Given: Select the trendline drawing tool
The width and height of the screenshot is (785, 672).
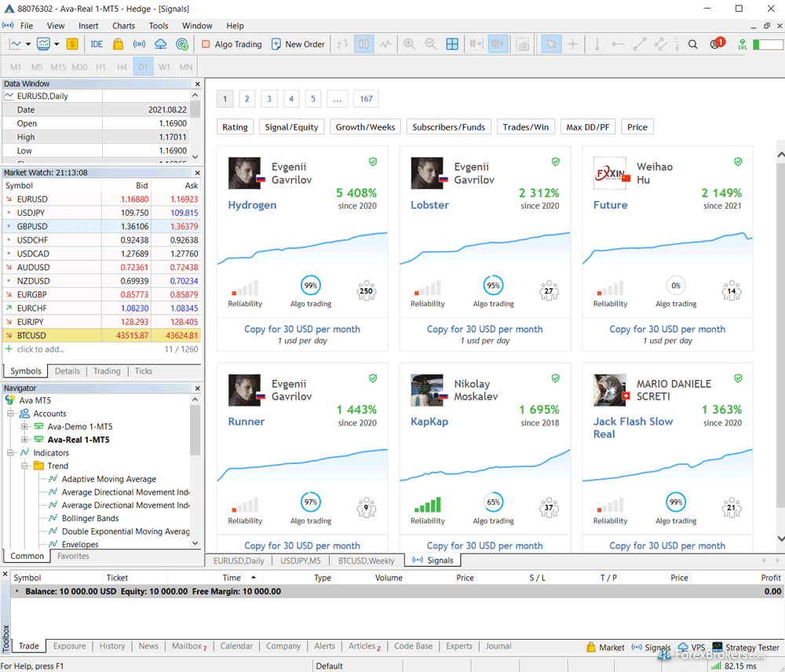Looking at the screenshot, I should click(x=639, y=44).
